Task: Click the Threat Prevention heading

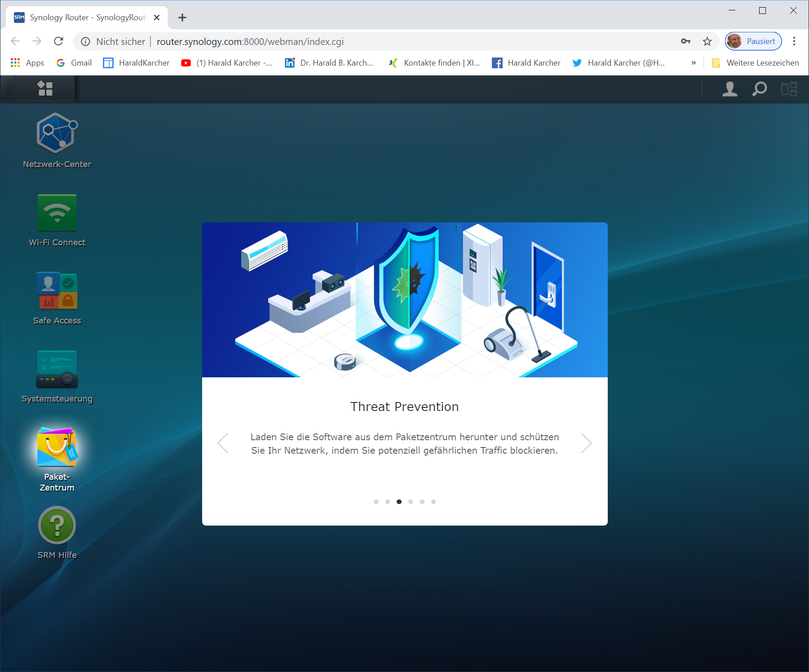Action: coord(405,407)
